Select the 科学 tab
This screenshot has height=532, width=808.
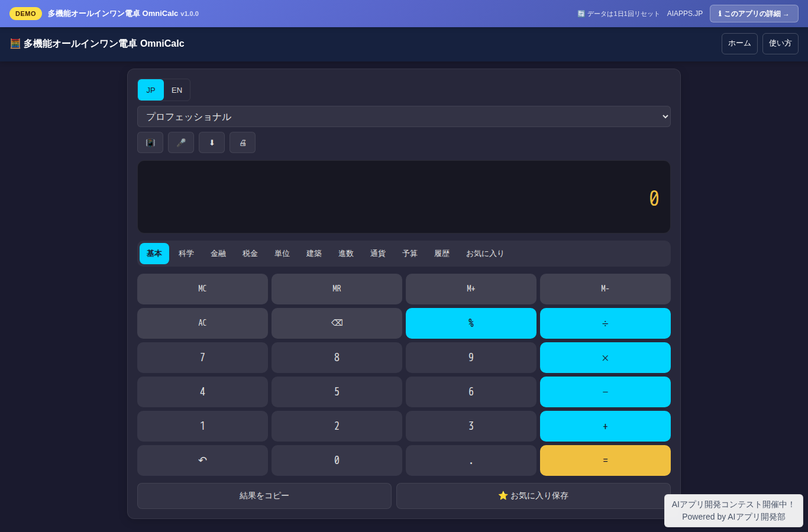(x=186, y=254)
